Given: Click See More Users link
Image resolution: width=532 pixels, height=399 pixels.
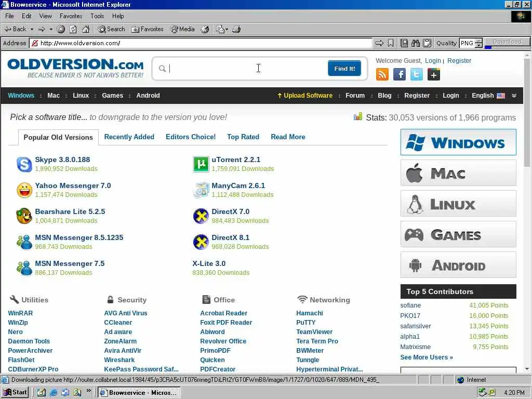Looking at the screenshot, I should click(x=427, y=357).
